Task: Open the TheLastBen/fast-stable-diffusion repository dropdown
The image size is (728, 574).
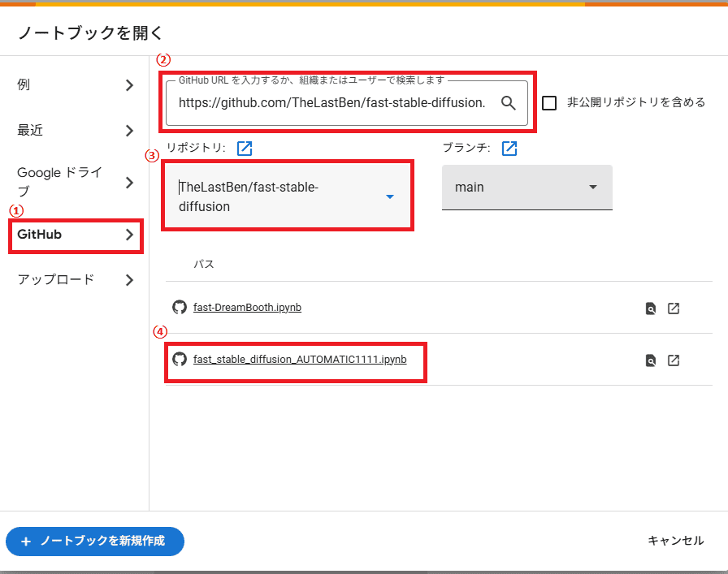Action: pyautogui.click(x=288, y=196)
